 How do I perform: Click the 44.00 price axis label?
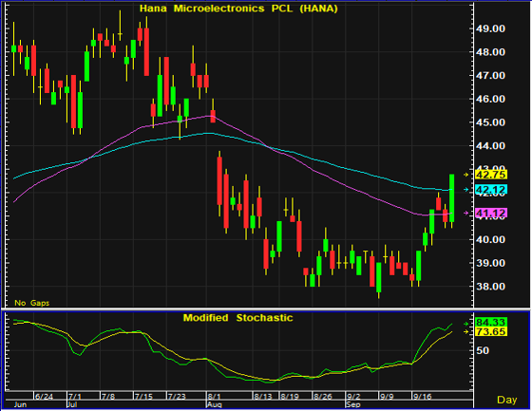tap(490, 146)
